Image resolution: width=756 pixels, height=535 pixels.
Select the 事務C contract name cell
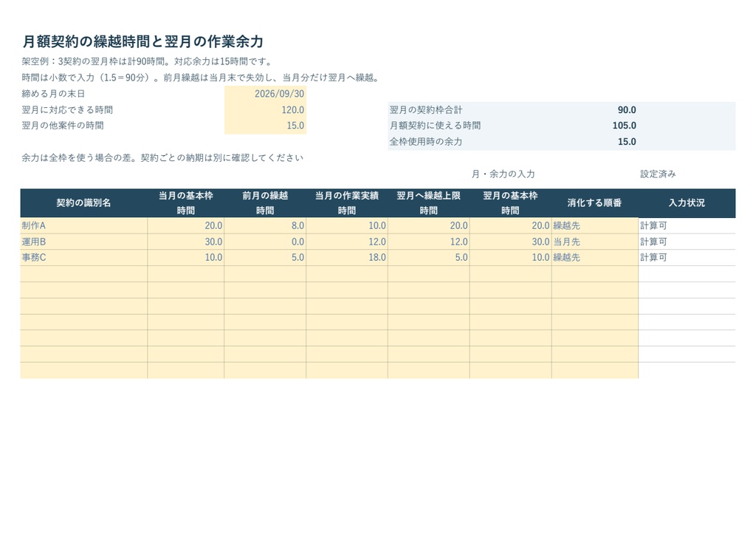tap(84, 258)
